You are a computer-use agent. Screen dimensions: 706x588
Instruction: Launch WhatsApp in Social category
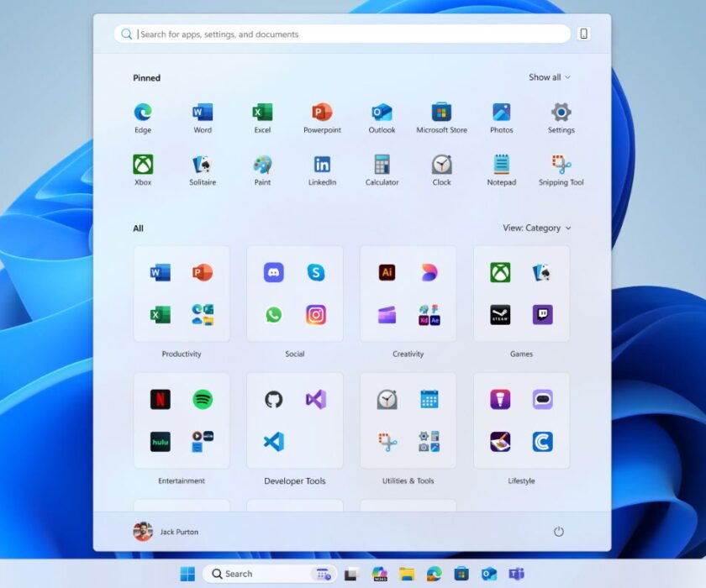click(x=274, y=314)
